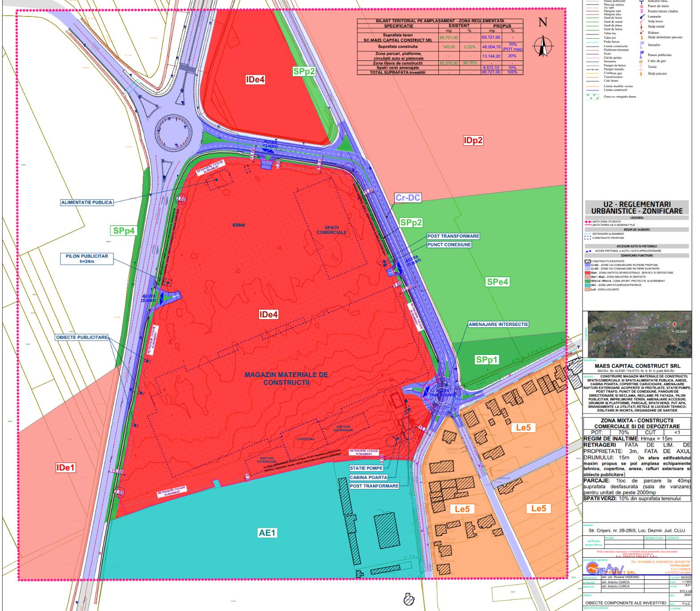Click the Cutie de gaz legend symbol
Image resolution: width=700 pixels, height=611 pixels.
pyautogui.click(x=641, y=61)
